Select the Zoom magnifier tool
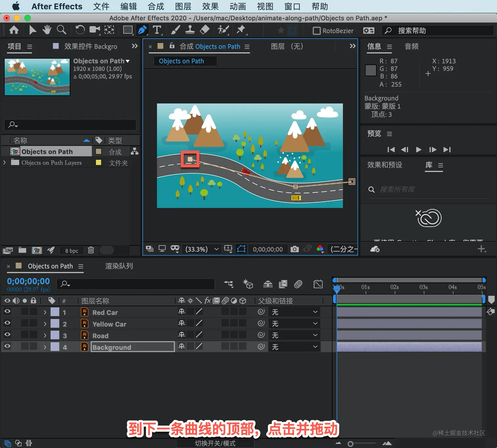497x448 pixels. [61, 30]
